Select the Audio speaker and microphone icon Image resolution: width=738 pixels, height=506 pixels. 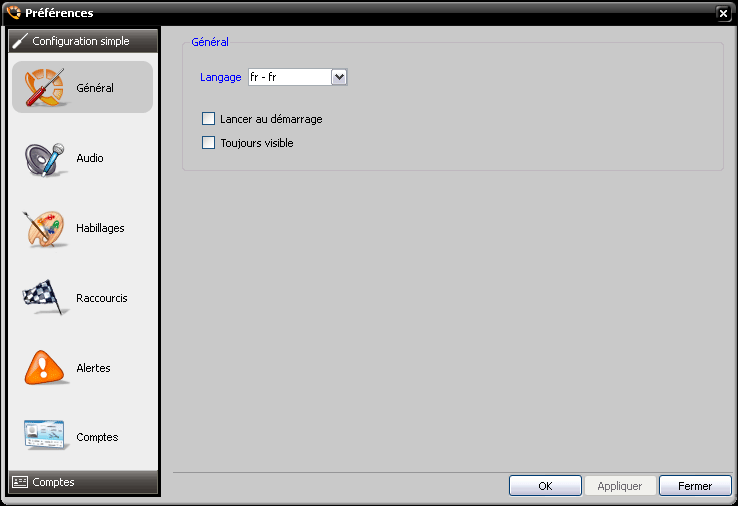[44, 159]
